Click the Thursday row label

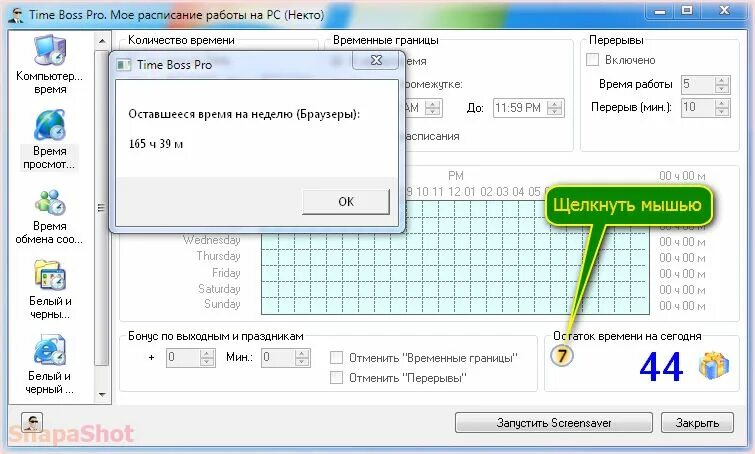tap(218, 256)
